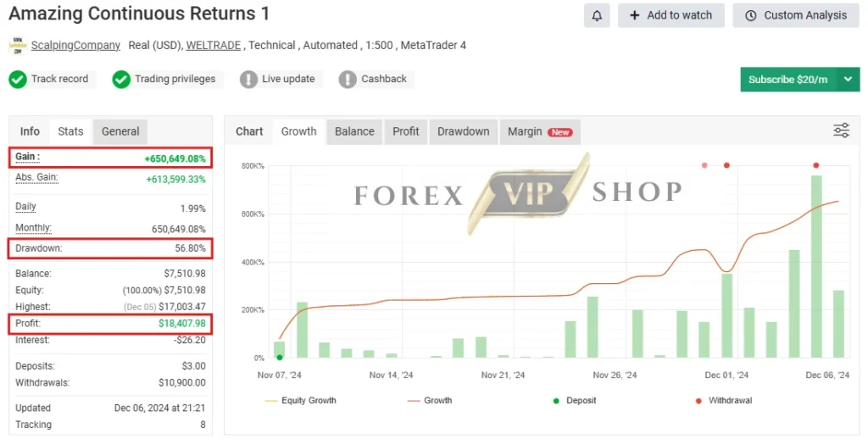Click the Live update warning icon
The image size is (868, 439).
point(248,79)
